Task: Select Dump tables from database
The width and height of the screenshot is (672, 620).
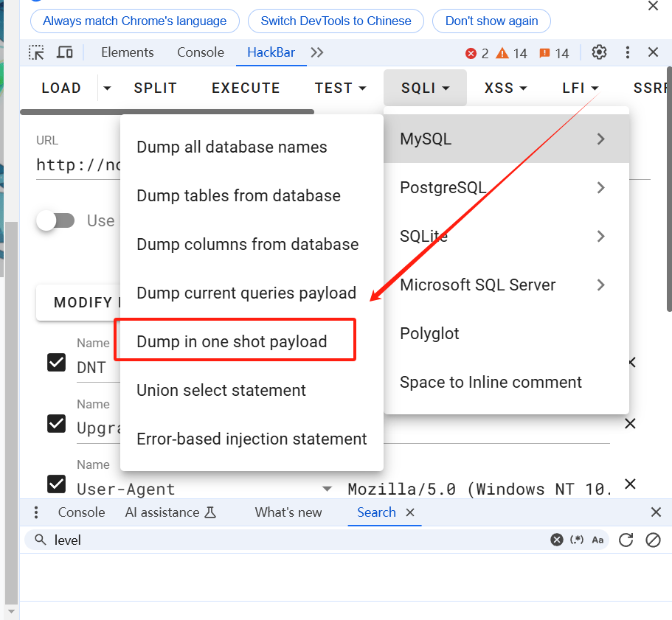Action: coord(252,195)
